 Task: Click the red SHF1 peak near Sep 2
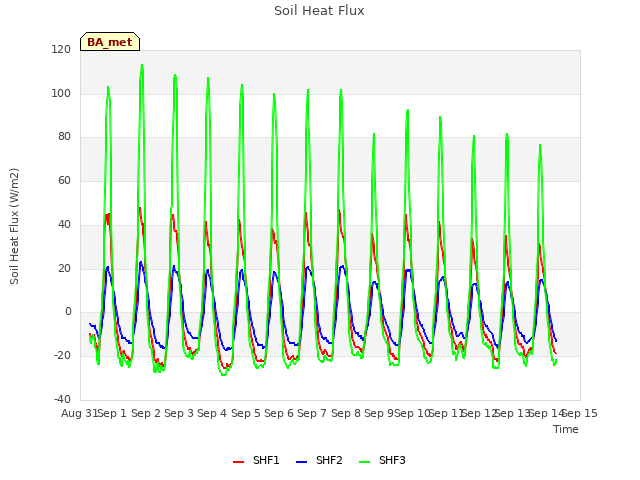140,208
